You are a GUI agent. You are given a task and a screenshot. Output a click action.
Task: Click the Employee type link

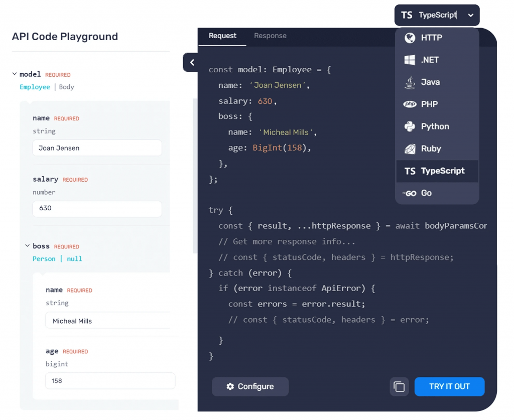tap(35, 87)
